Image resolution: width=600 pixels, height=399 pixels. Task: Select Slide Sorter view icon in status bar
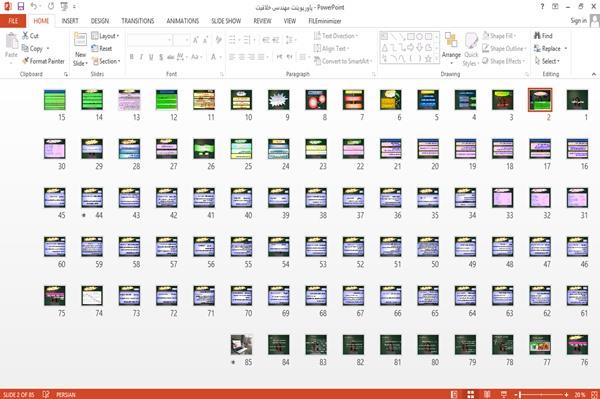pyautogui.click(x=471, y=394)
